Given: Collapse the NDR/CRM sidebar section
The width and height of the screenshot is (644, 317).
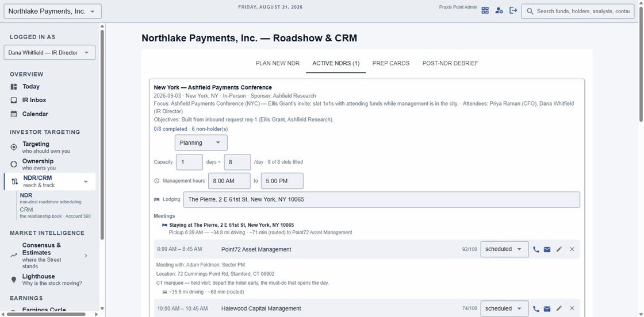Looking at the screenshot, I should click(86, 181).
